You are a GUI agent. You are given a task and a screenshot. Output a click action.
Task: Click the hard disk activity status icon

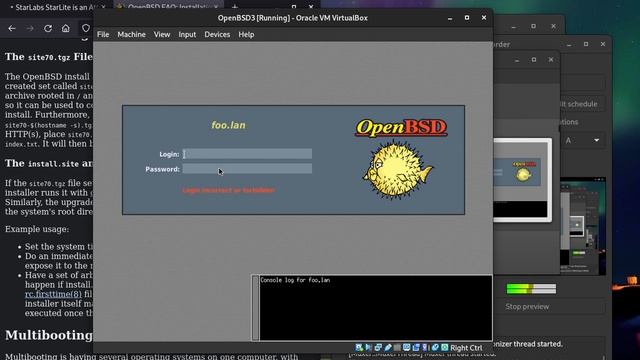click(359, 348)
